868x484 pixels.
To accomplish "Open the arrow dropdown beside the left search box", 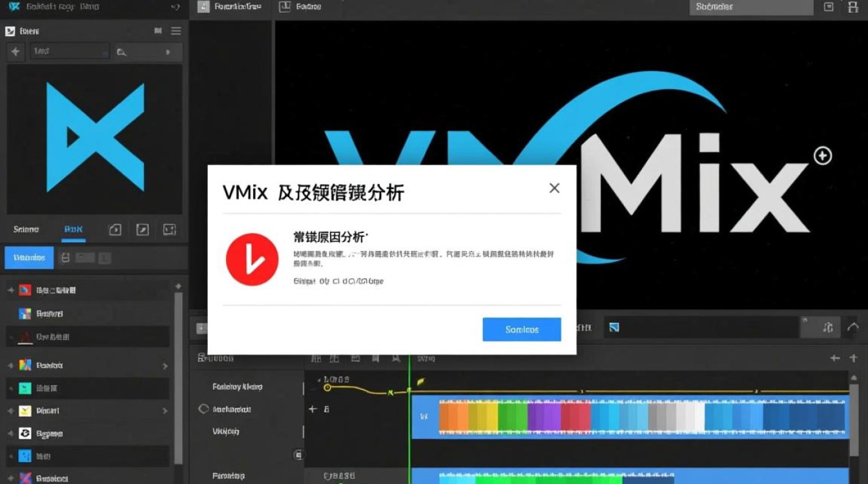I will coord(168,52).
